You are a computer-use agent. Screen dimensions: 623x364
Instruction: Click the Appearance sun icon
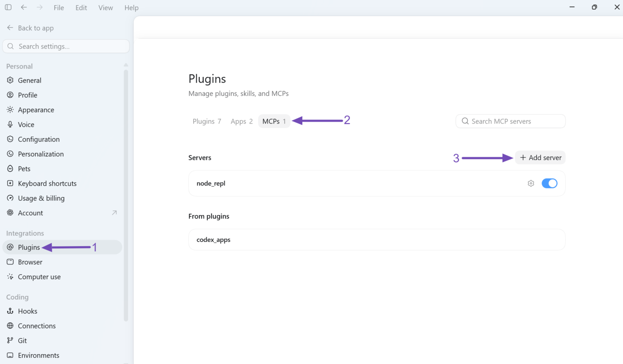pos(10,110)
